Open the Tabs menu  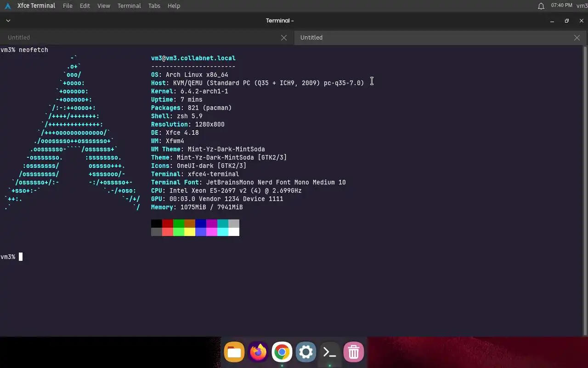(154, 6)
